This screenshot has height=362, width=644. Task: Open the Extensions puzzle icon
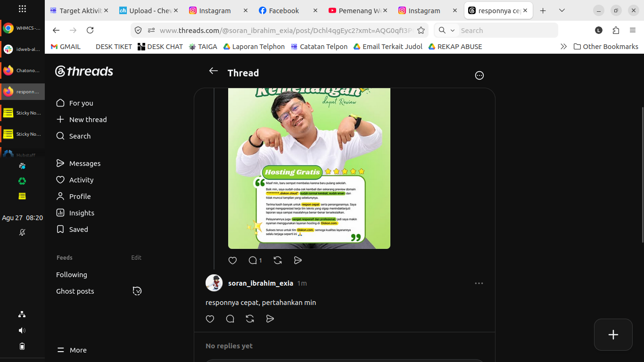616,30
